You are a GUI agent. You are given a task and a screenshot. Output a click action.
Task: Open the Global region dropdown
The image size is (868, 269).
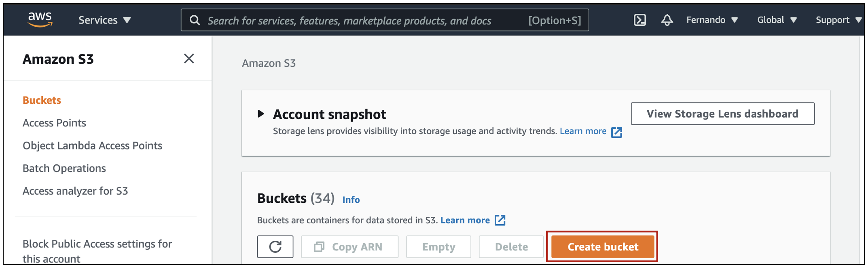point(777,20)
